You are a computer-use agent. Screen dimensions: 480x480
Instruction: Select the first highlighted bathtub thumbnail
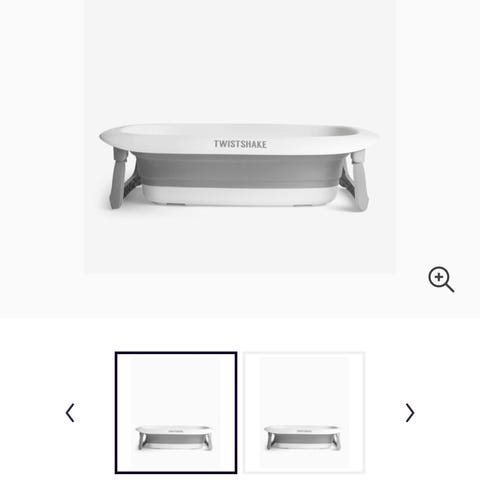176,413
